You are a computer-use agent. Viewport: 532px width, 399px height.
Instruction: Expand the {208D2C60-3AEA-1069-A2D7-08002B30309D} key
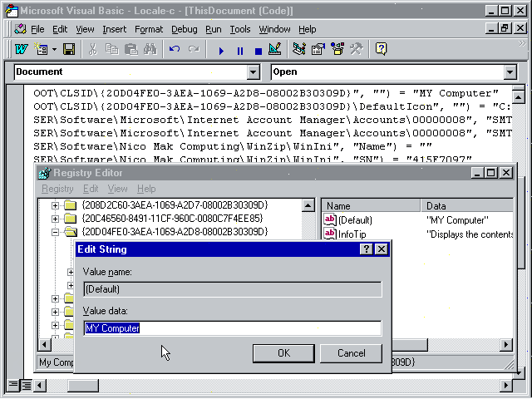(55, 205)
